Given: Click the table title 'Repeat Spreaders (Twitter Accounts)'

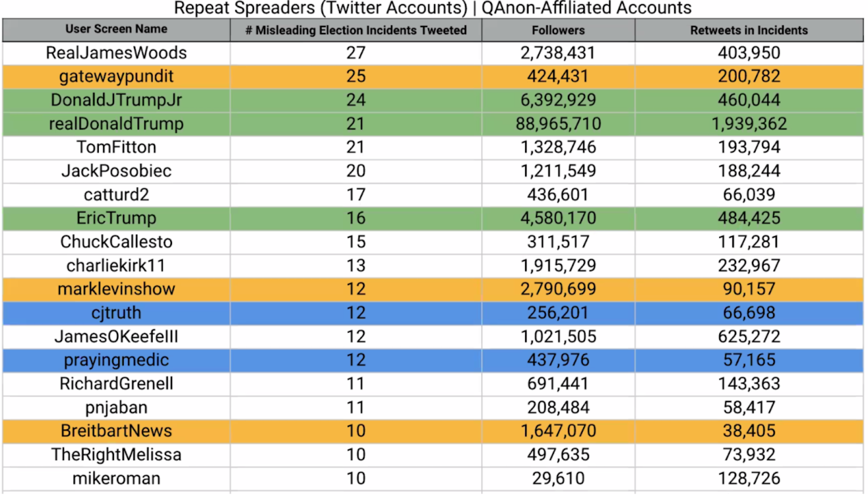Looking at the screenshot, I should click(320, 8).
